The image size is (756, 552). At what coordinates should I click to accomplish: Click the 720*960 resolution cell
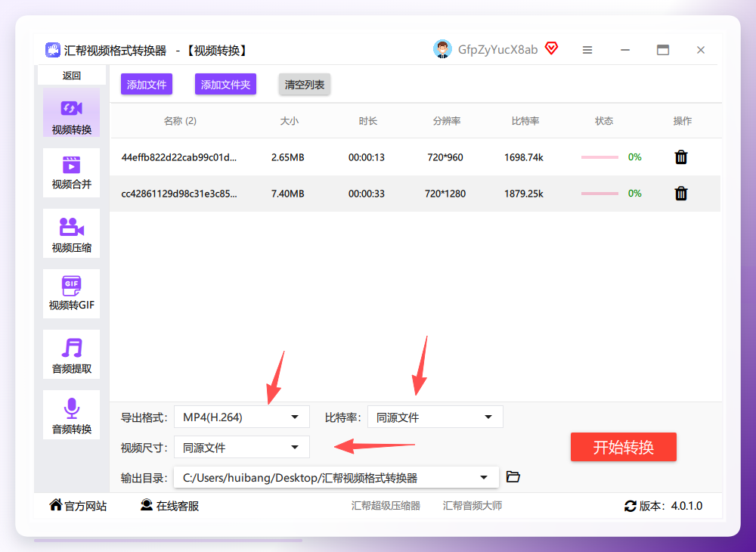click(445, 157)
